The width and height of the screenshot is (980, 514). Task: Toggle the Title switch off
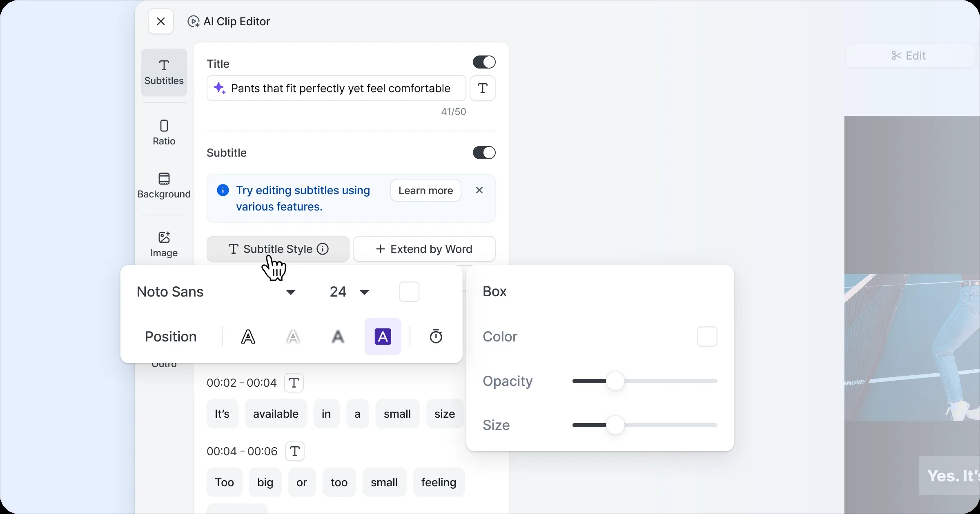click(x=484, y=62)
